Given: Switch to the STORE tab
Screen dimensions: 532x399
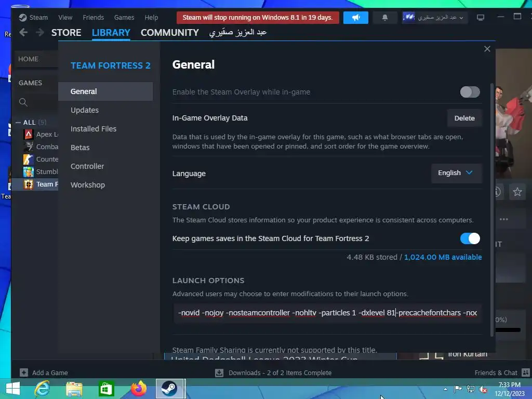Looking at the screenshot, I should pyautogui.click(x=66, y=33).
